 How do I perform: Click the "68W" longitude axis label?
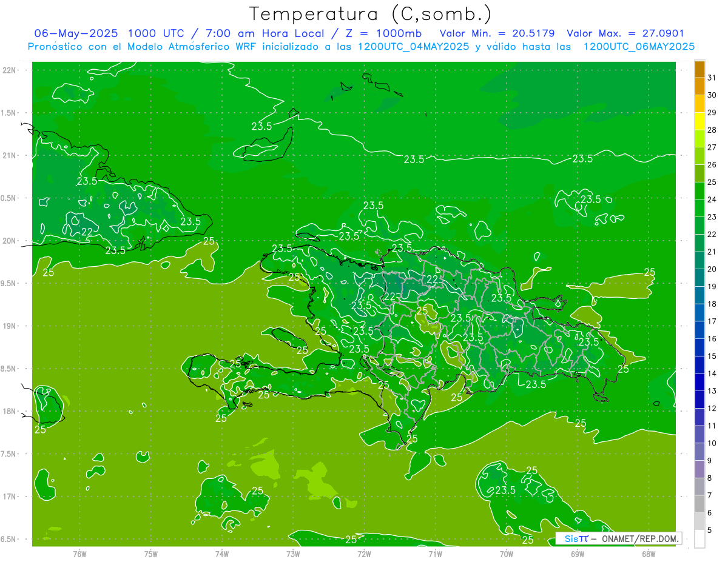[x=649, y=554]
